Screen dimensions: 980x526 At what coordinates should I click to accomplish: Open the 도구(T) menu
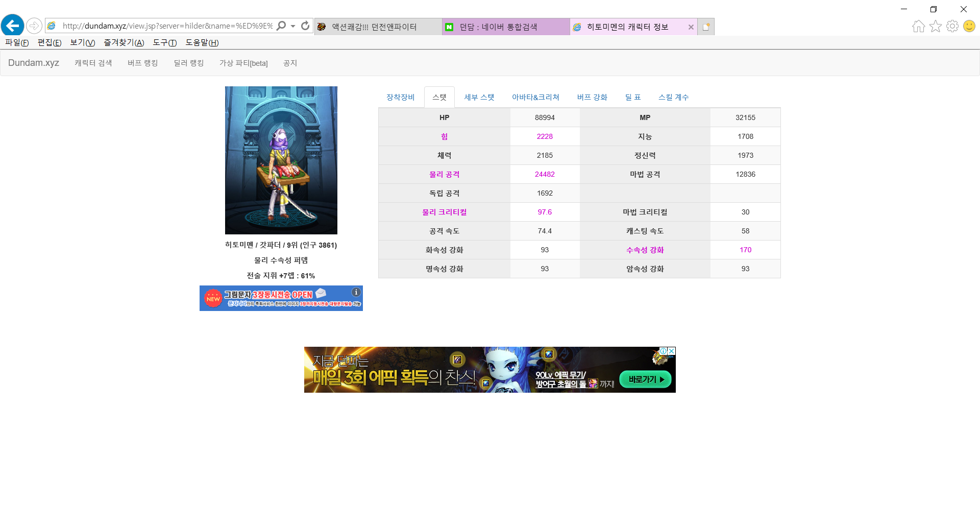165,42
